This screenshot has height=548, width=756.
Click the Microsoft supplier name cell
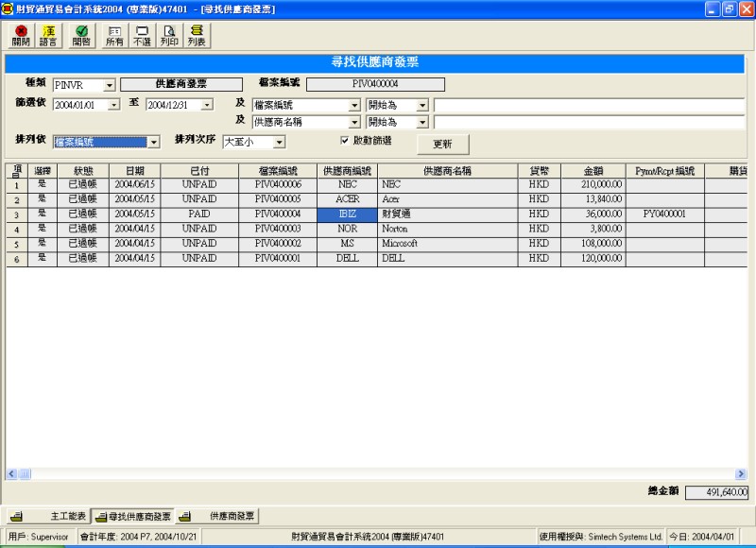[x=447, y=244]
